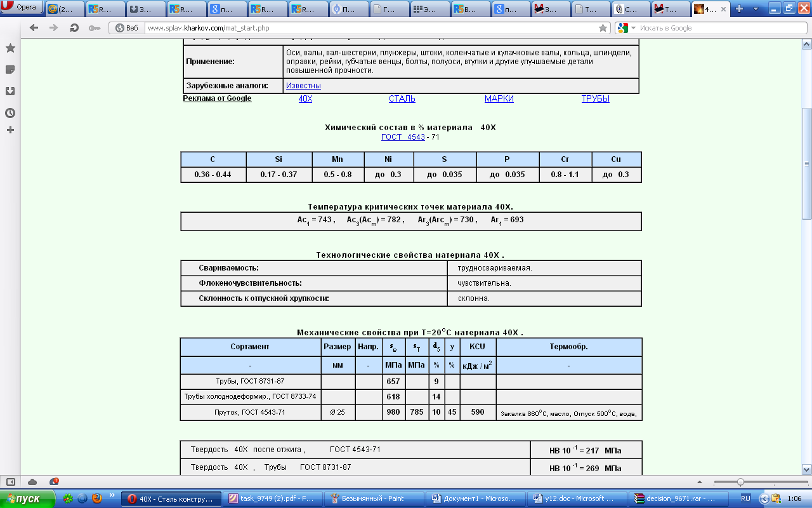Open the 40Х ad link
This screenshot has height=508, width=812.
pos(305,99)
